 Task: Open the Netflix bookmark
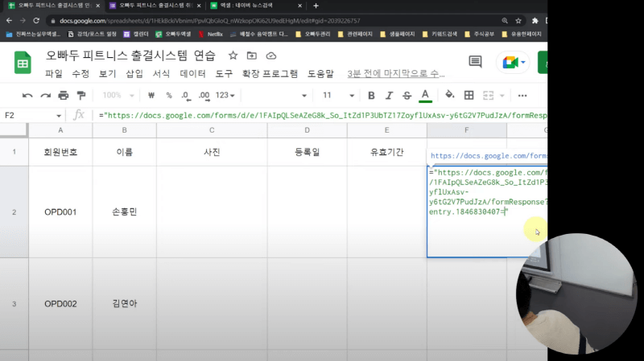click(x=211, y=34)
